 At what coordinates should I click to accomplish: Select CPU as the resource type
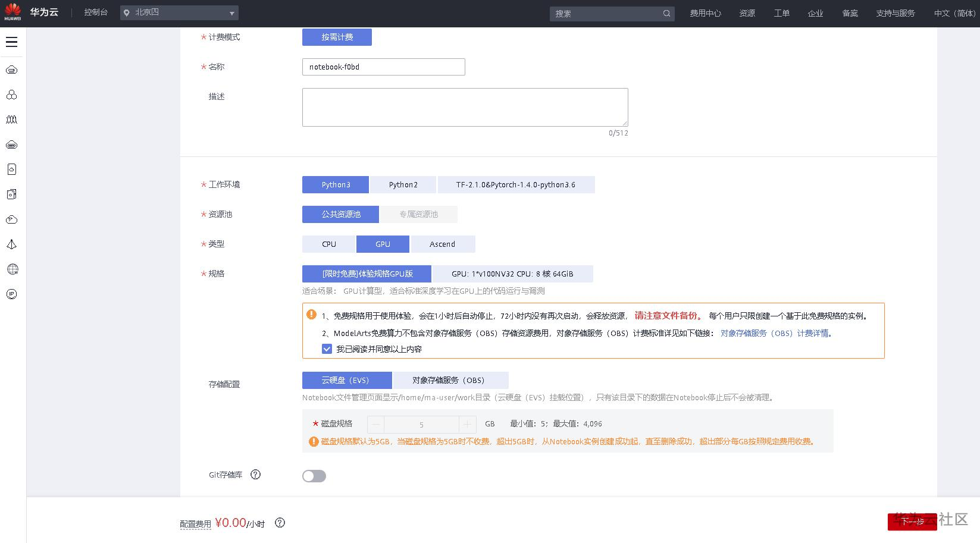328,244
